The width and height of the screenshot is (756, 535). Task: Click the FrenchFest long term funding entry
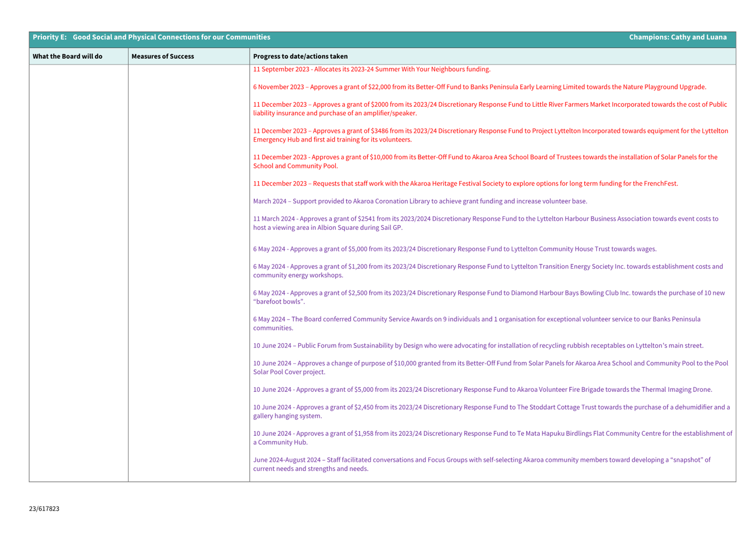click(465, 184)
